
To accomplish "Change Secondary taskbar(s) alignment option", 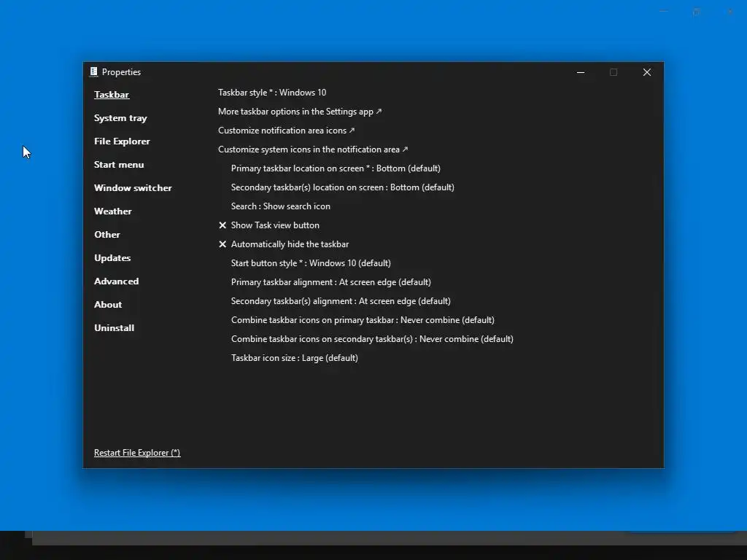I will (x=341, y=301).
